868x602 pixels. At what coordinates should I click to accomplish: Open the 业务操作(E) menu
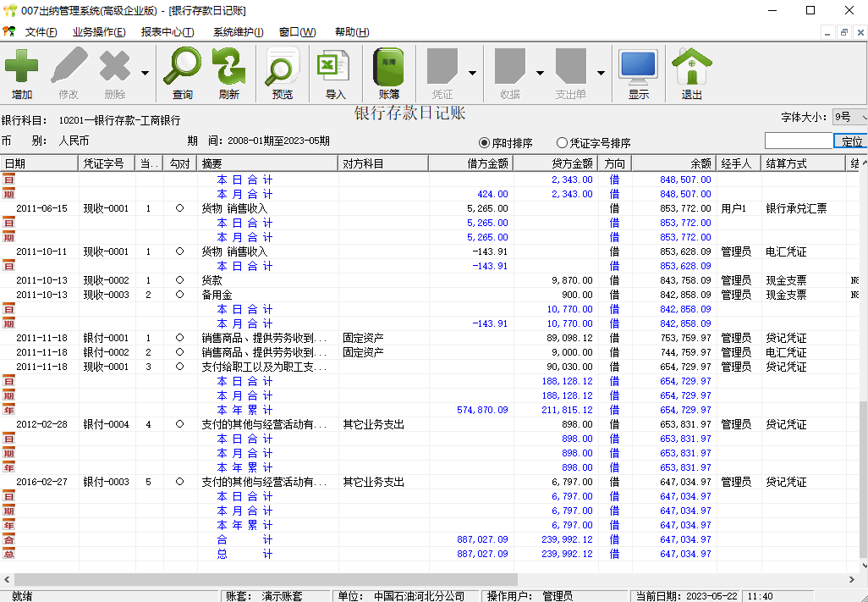(99, 32)
